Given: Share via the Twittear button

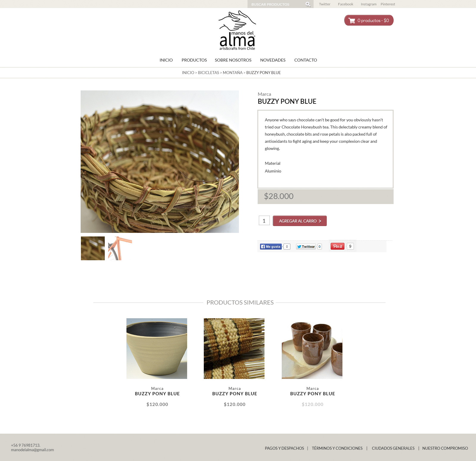Looking at the screenshot, I should pos(306,247).
